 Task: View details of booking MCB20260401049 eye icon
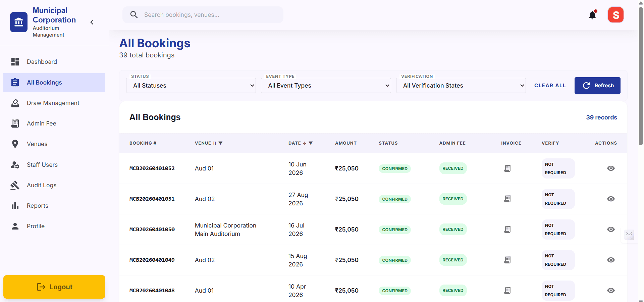[x=611, y=260]
